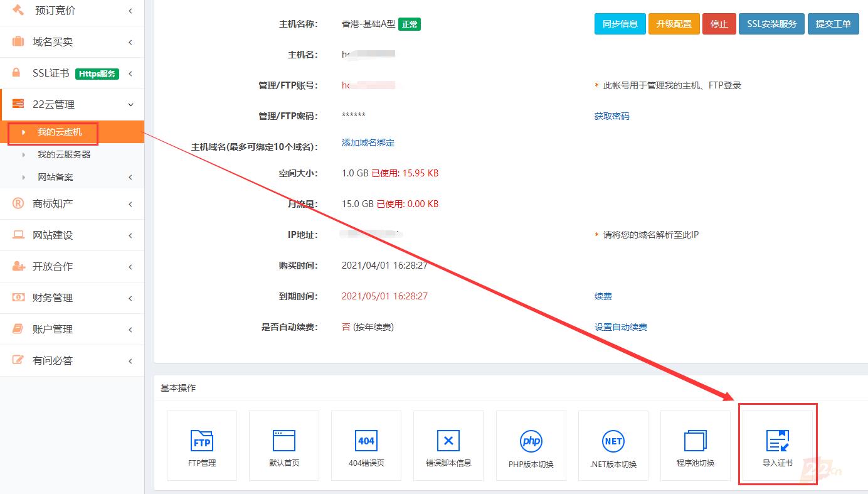868x494 pixels.
Task: Expand the 预订竞价 menu chevron
Action: (130, 11)
